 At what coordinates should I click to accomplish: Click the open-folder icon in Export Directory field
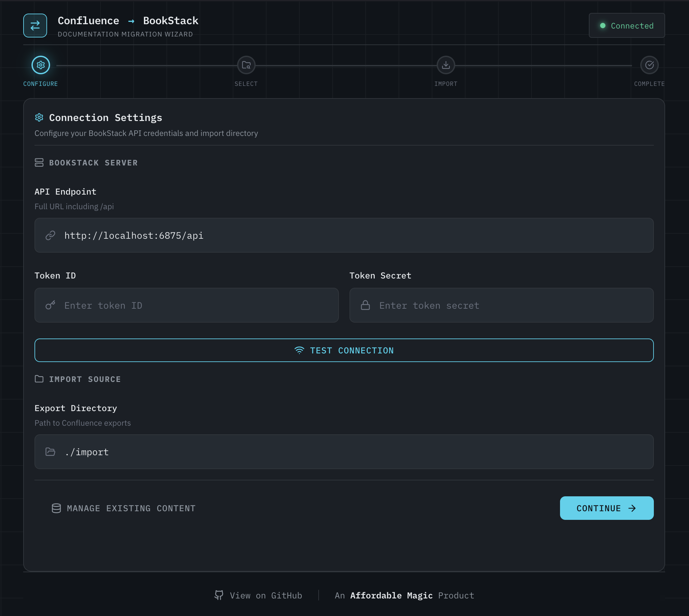pos(50,452)
